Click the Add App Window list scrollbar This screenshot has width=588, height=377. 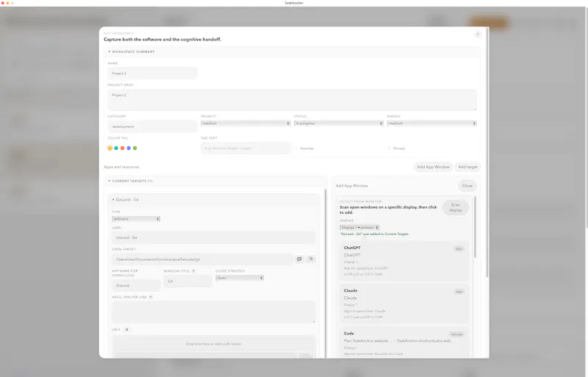pyautogui.click(x=475, y=226)
